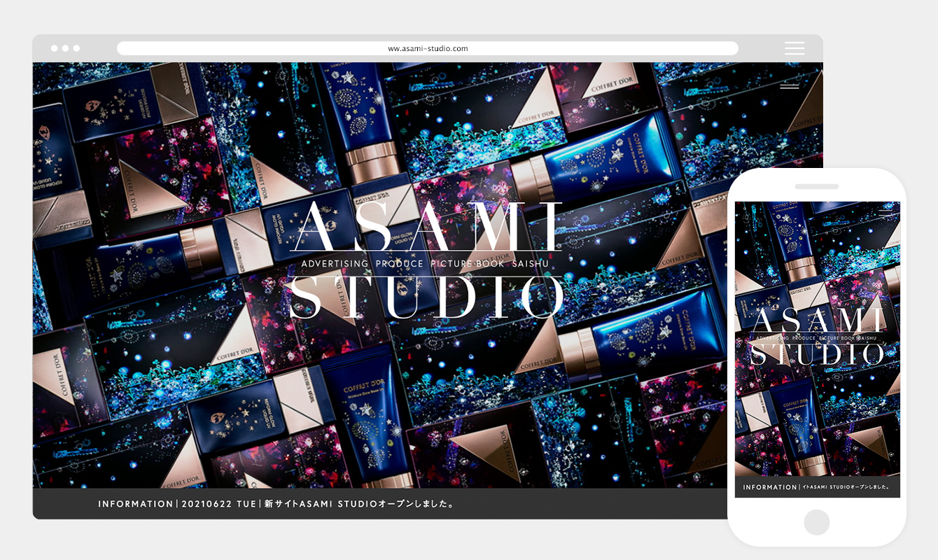This screenshot has height=560, width=938.
Task: Tap INFORMATION label on the phone footer
Action: click(x=770, y=487)
